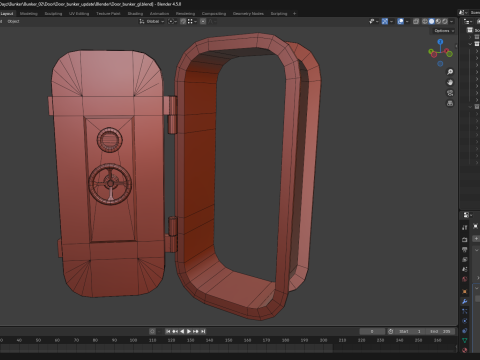The image size is (480, 360).
Task: Open the Texture Paint workspace tab
Action: 108,14
